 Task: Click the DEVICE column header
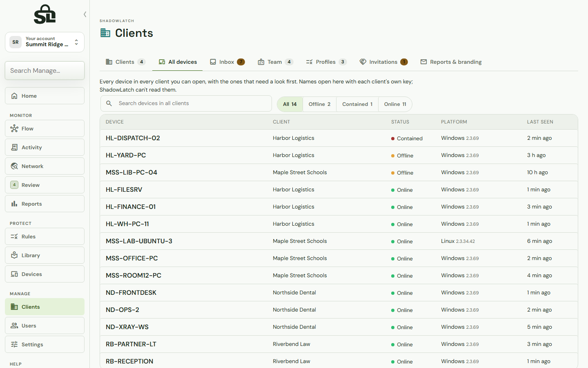(115, 122)
